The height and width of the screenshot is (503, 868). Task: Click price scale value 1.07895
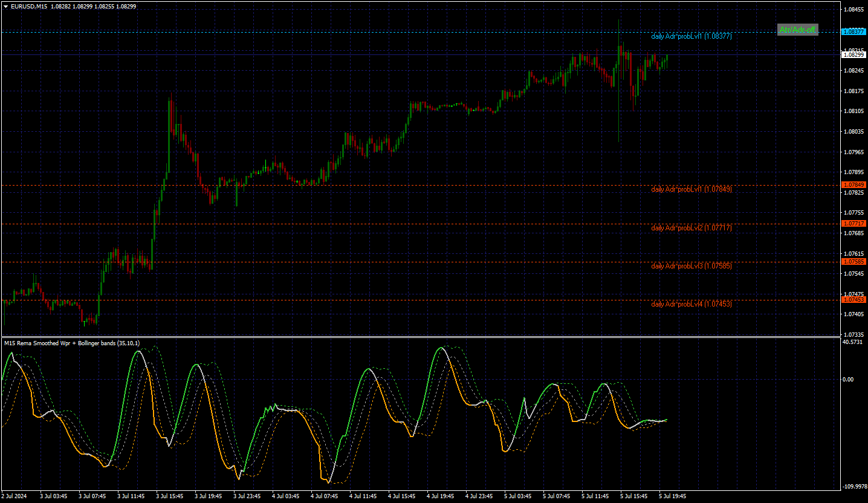855,172
